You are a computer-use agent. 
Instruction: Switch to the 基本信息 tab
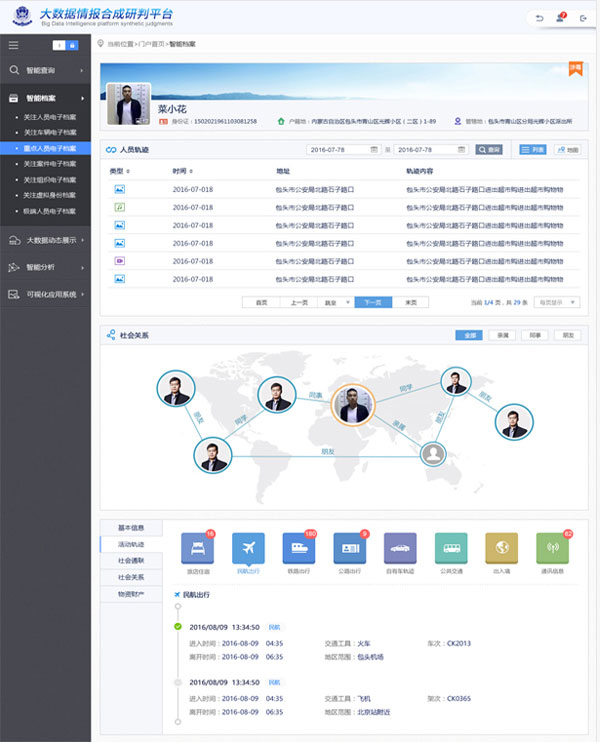(x=131, y=527)
